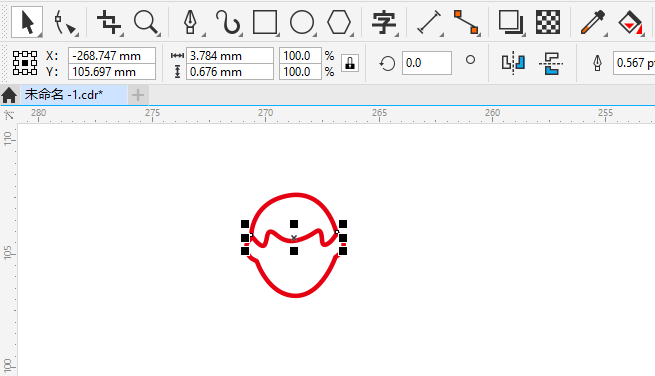Select the Text tool (字)

(384, 23)
